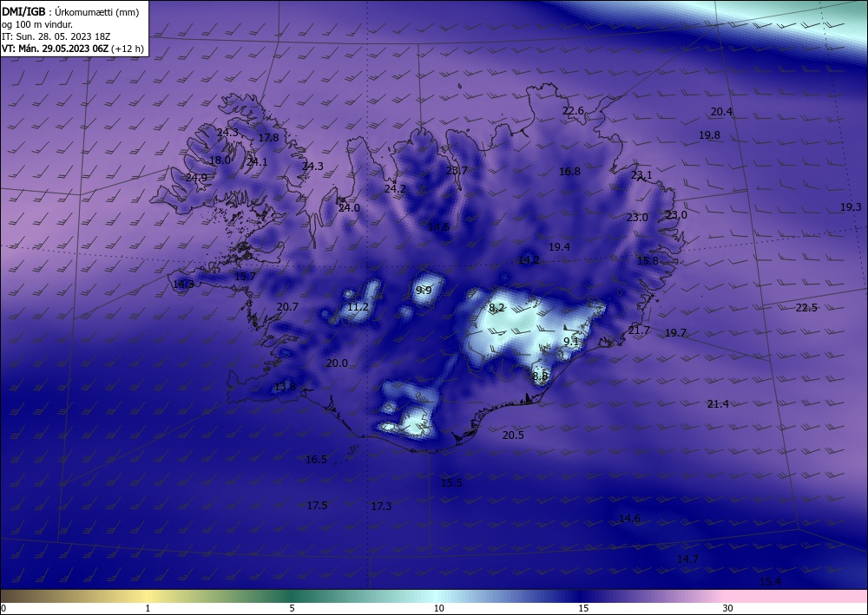
Task: Click the 13.8 value on the map
Action: point(285,387)
